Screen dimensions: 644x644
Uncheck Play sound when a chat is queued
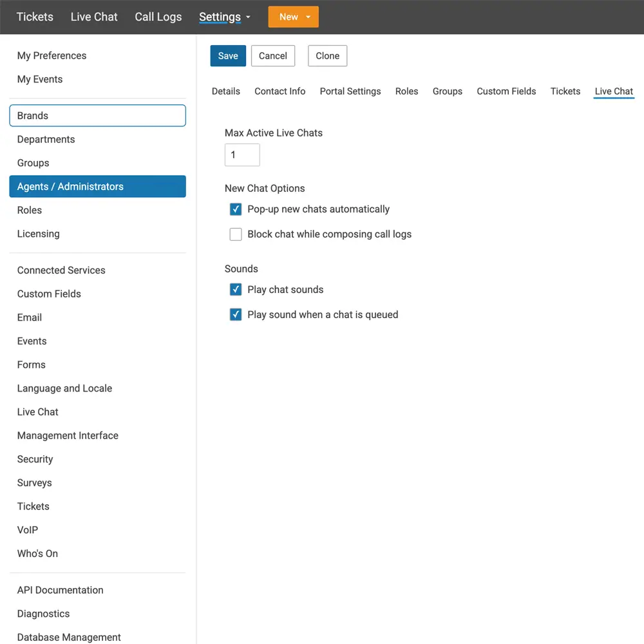[x=236, y=314]
